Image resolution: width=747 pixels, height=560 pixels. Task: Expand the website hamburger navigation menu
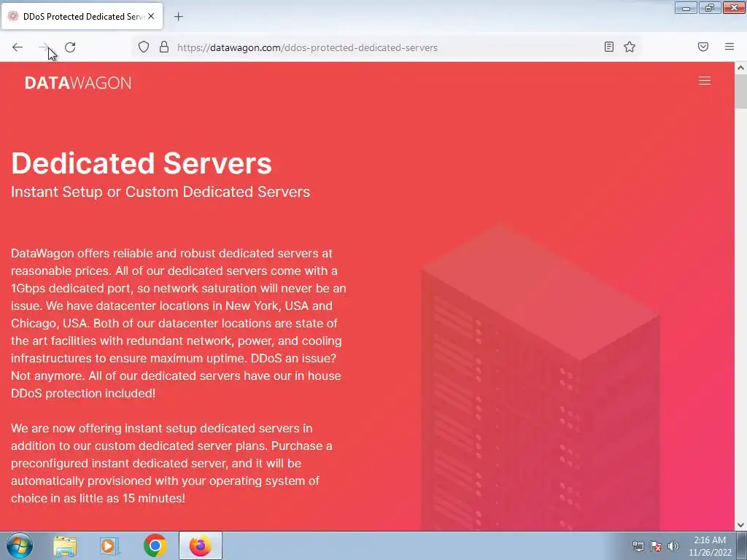click(705, 81)
